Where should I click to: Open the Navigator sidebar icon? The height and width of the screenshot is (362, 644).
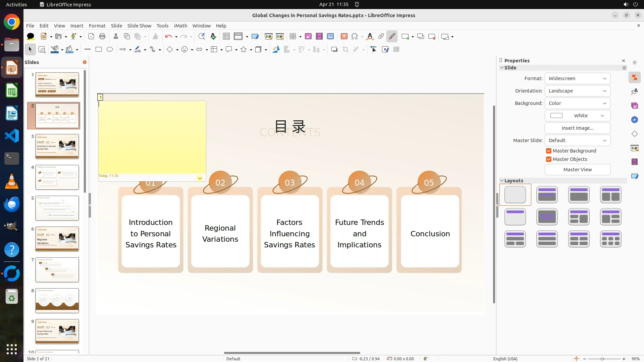[x=634, y=120]
